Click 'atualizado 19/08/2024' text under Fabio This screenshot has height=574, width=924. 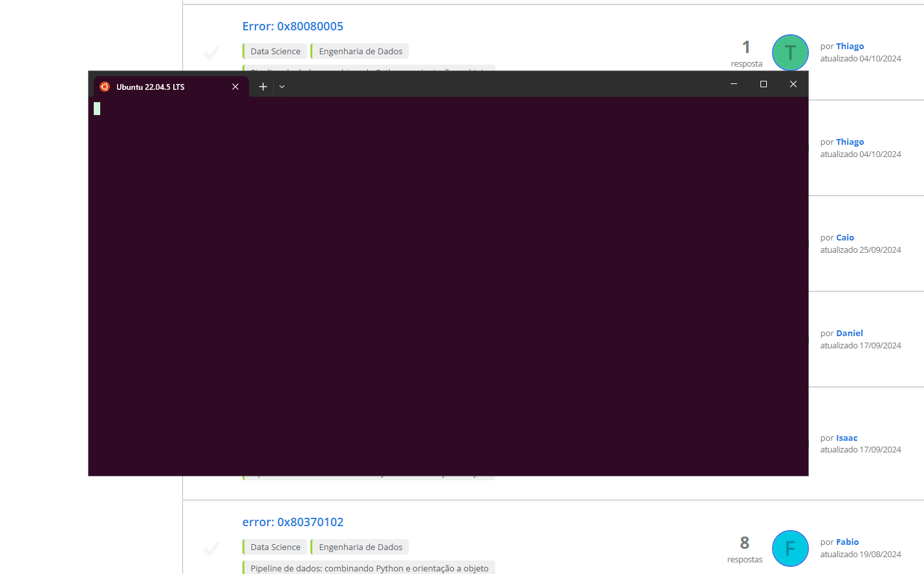click(x=861, y=555)
